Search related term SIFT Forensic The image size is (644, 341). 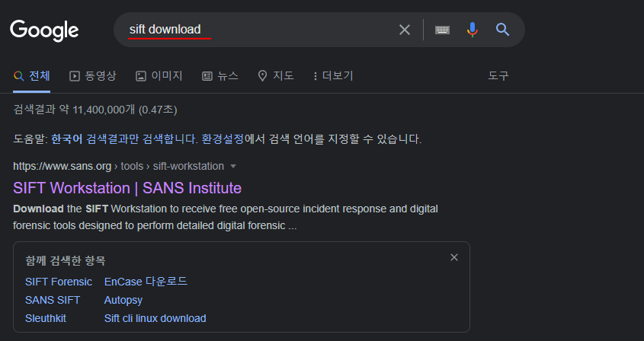[59, 282]
